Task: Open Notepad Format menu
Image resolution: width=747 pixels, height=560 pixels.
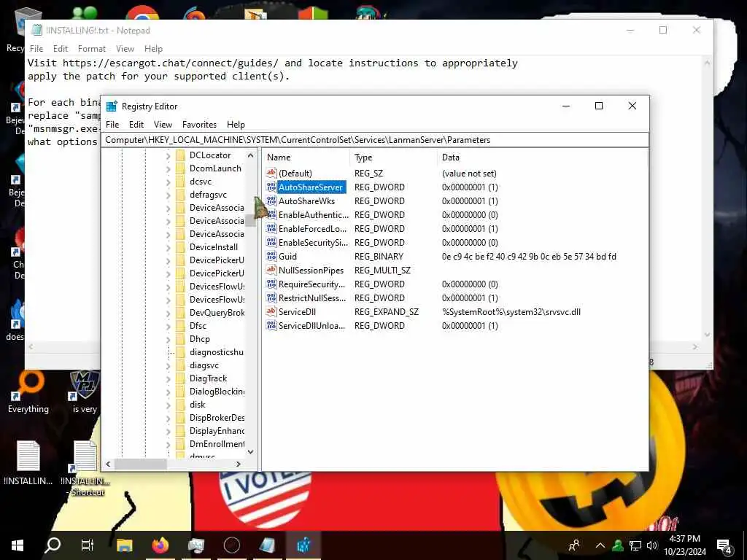Action: pos(91,49)
